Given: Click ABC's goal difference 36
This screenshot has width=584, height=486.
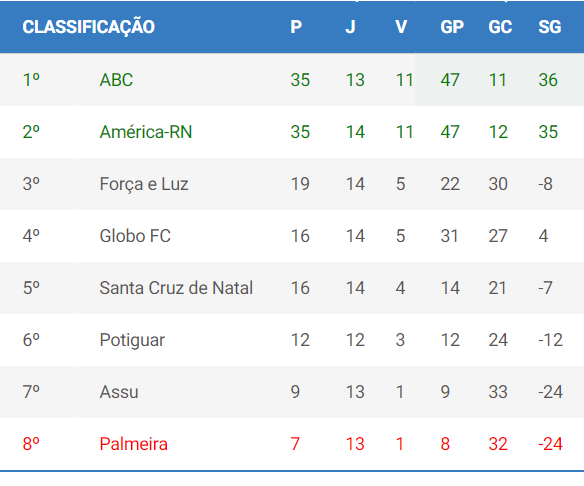Looking at the screenshot, I should [x=548, y=80].
